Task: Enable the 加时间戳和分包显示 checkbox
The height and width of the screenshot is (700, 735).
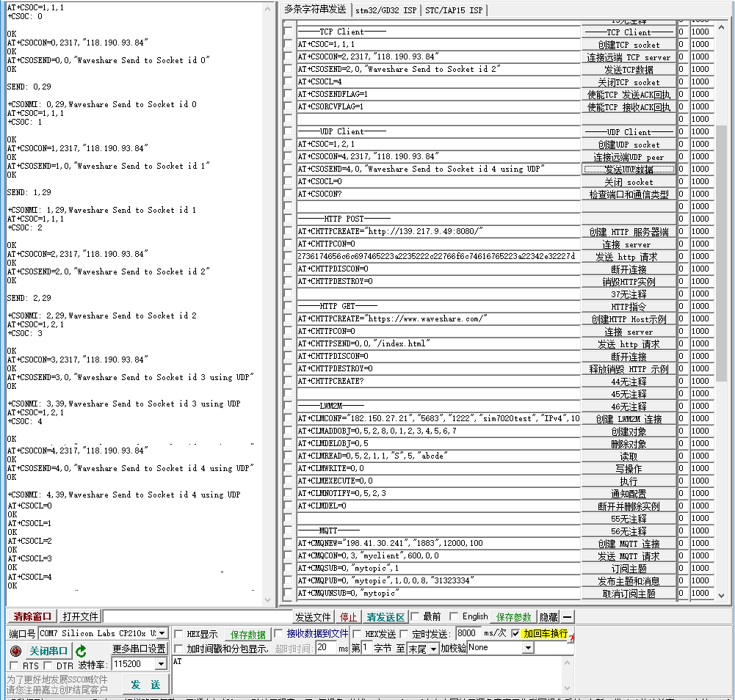Action: pos(178,649)
